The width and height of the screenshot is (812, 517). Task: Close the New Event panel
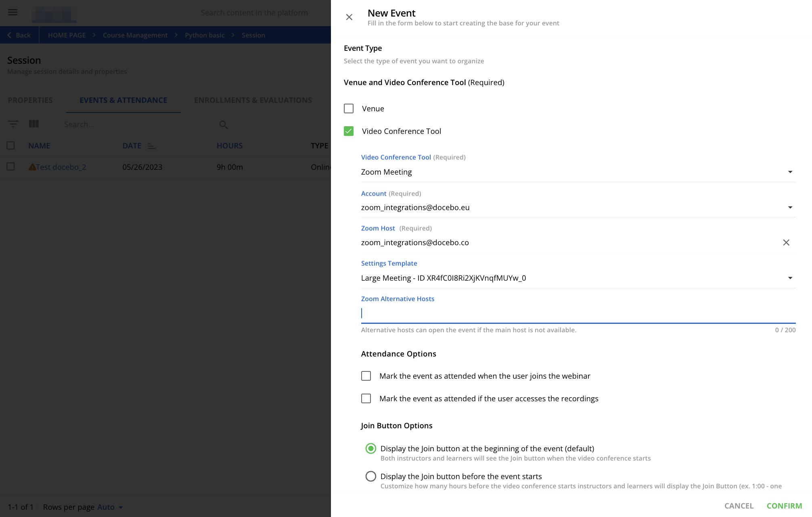pyautogui.click(x=349, y=17)
